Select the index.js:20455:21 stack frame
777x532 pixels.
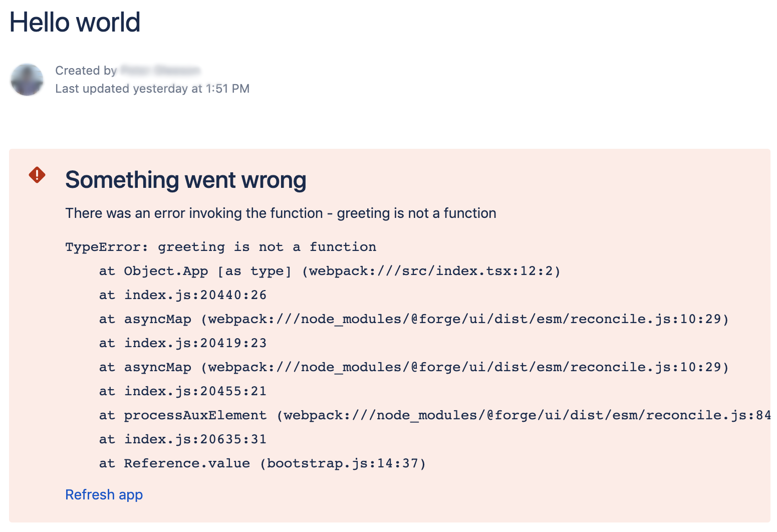(x=182, y=391)
